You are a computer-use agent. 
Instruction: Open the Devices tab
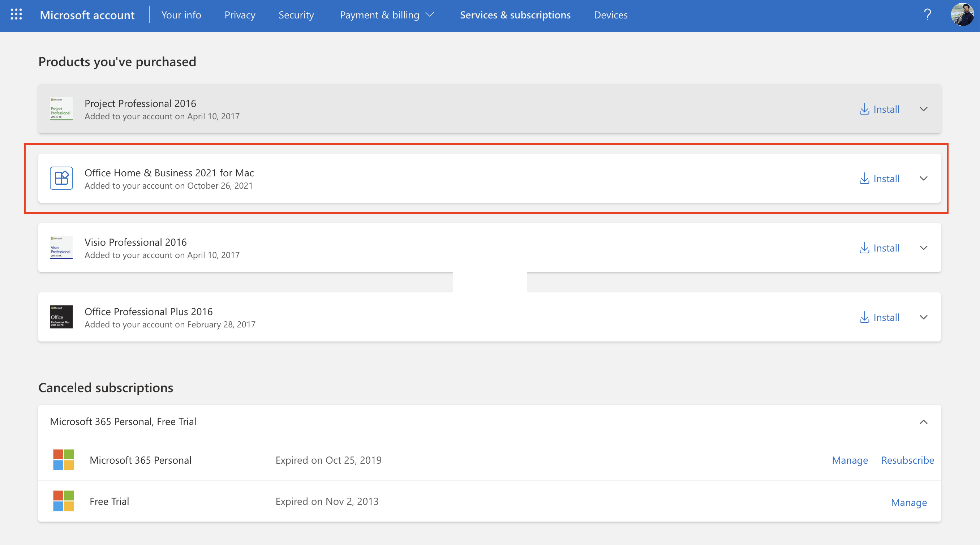611,15
